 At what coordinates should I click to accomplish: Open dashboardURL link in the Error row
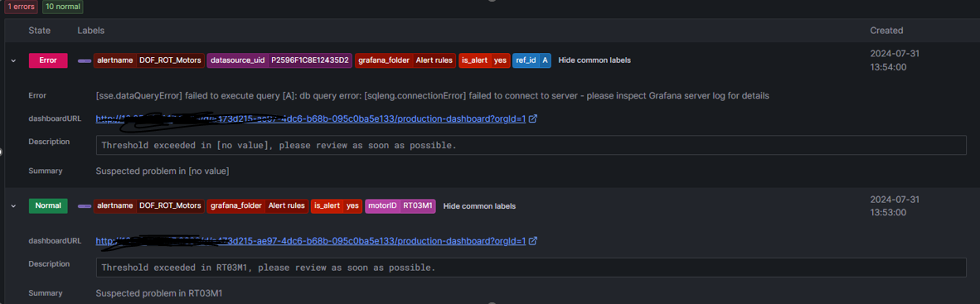311,118
